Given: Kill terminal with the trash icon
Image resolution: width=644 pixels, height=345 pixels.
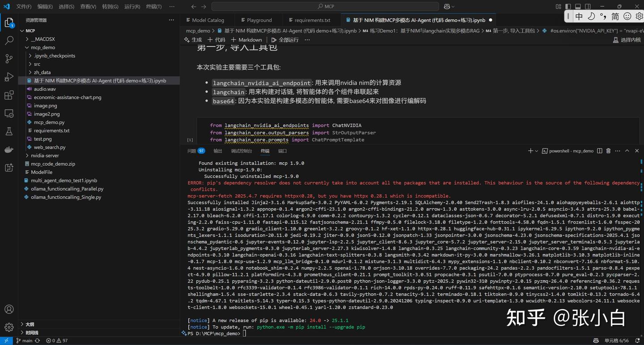Looking at the screenshot, I should [608, 151].
